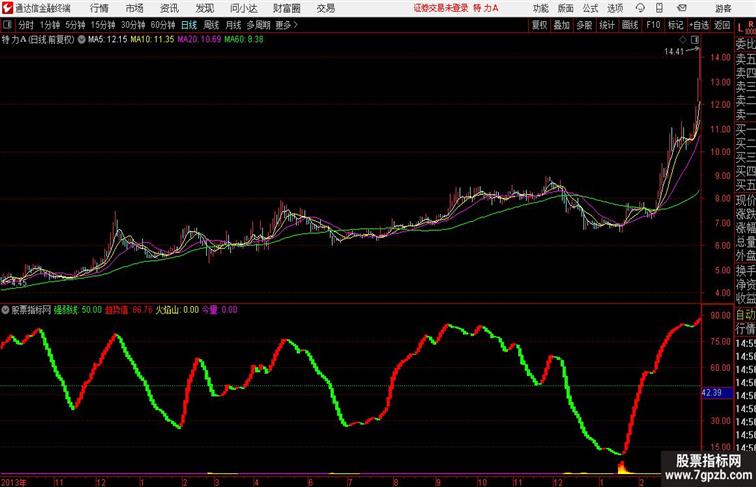The width and height of the screenshot is (756, 487).
Task: Toggle the side panel icon at chart top-right
Action: pyautogui.click(x=695, y=40)
